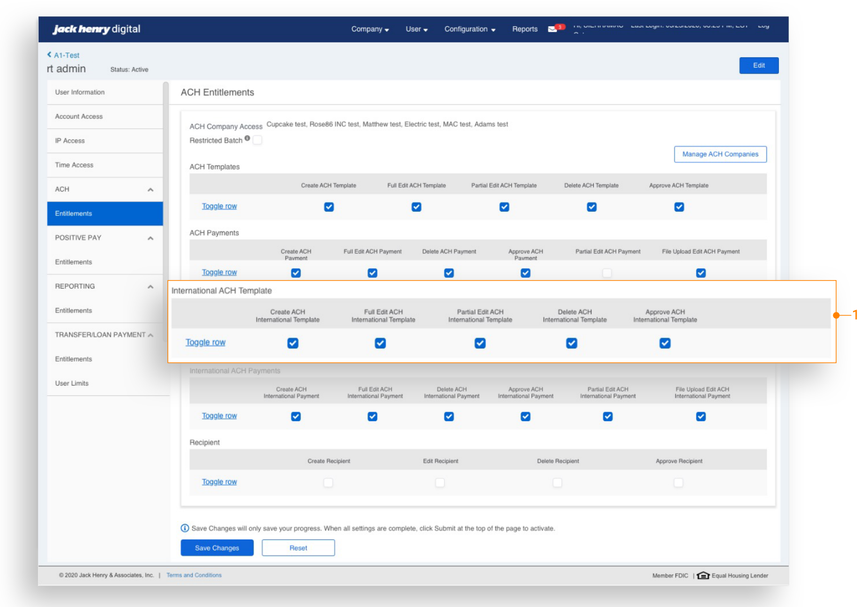Collapse the REPORTING sidebar section
The width and height of the screenshot is (868, 607).
pyautogui.click(x=150, y=287)
